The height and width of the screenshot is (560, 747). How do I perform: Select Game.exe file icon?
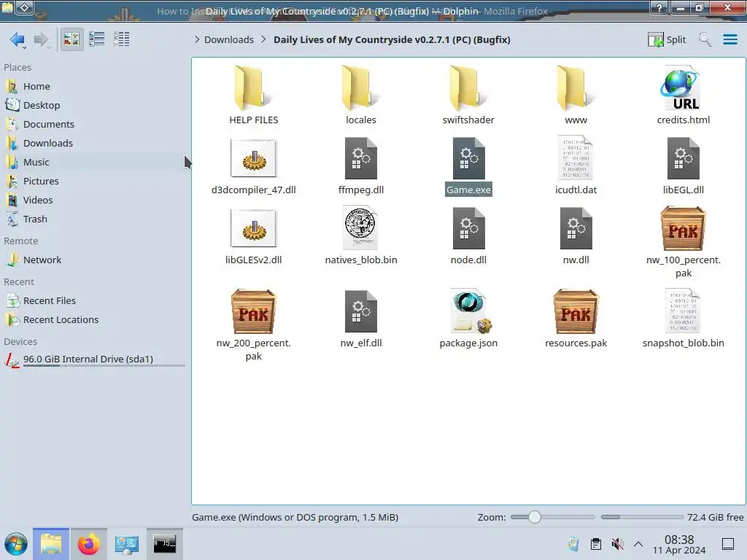tap(468, 159)
